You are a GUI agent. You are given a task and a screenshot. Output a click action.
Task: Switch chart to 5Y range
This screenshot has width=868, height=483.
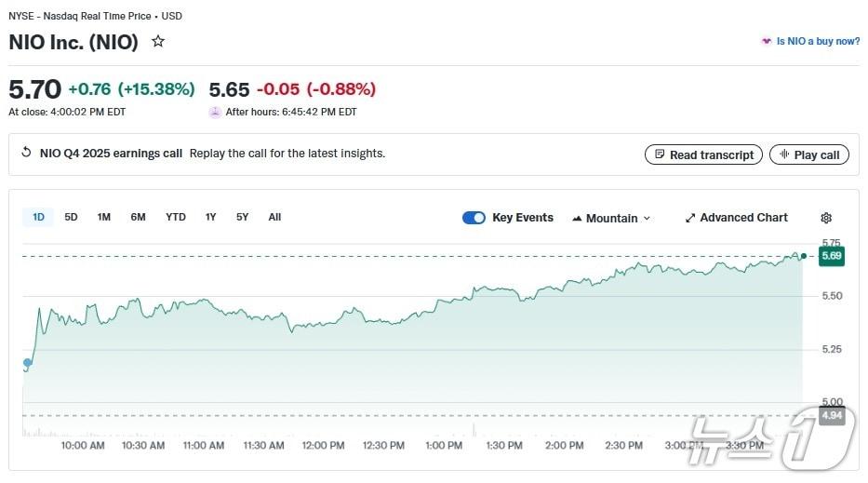coord(242,217)
